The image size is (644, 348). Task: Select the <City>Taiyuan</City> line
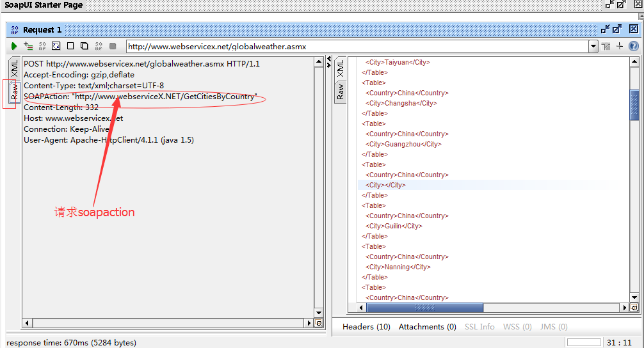click(x=398, y=63)
